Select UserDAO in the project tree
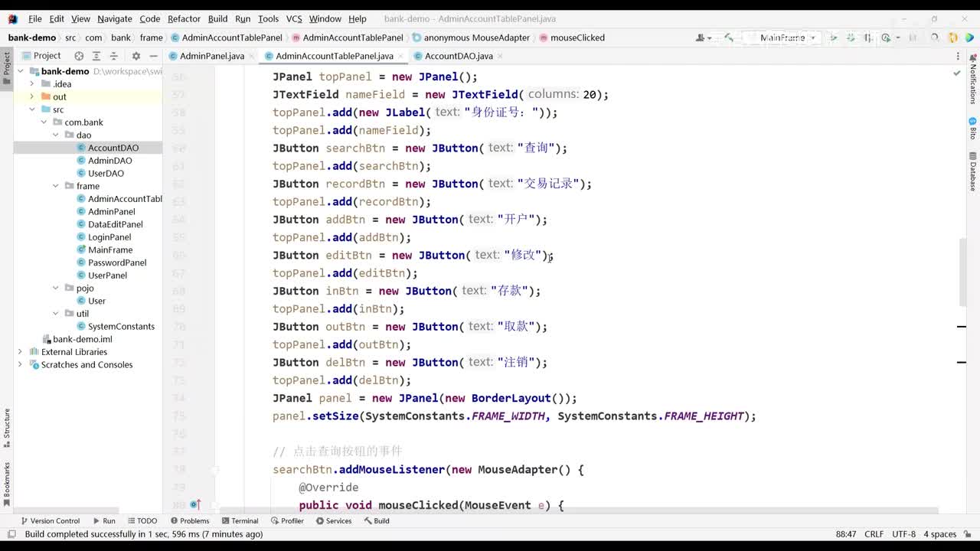980x551 pixels. pos(100,173)
